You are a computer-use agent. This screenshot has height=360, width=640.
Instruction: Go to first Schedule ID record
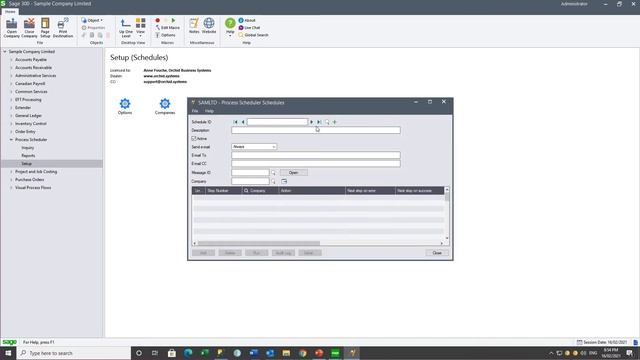pyautogui.click(x=235, y=122)
